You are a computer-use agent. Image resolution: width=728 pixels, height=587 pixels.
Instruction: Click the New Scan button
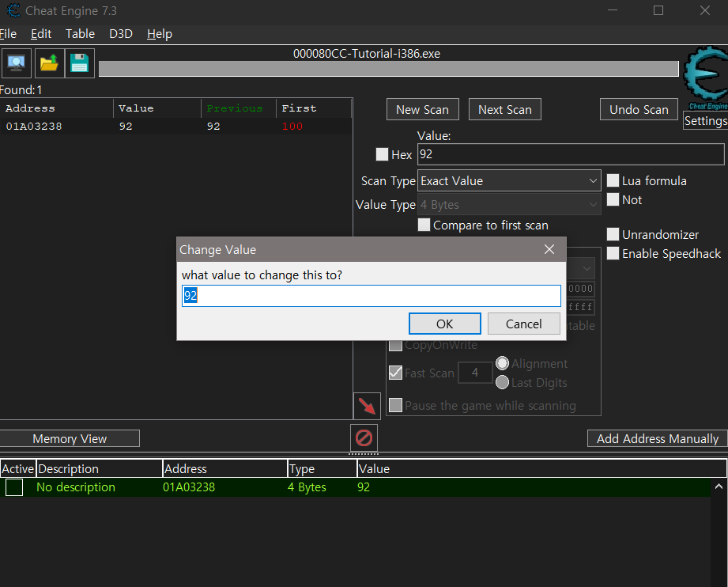423,110
